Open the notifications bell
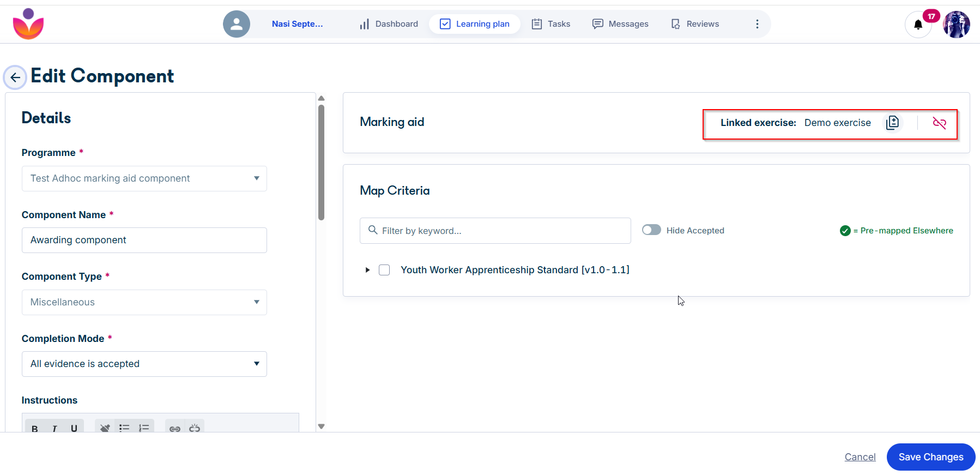980x475 pixels. [x=918, y=25]
